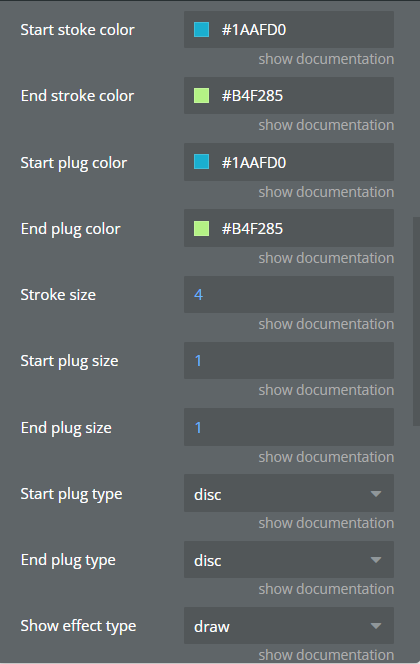Show documentation for Stroke size

pyautogui.click(x=326, y=324)
